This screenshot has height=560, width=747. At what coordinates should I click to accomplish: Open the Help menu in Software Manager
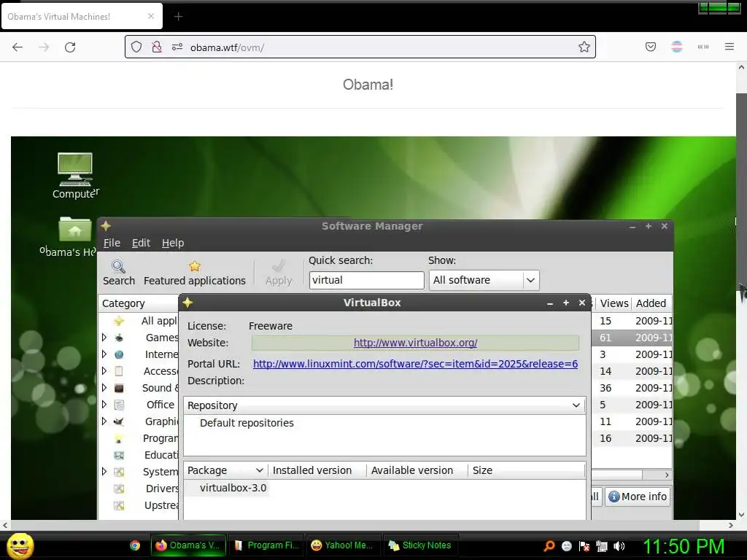coord(173,243)
